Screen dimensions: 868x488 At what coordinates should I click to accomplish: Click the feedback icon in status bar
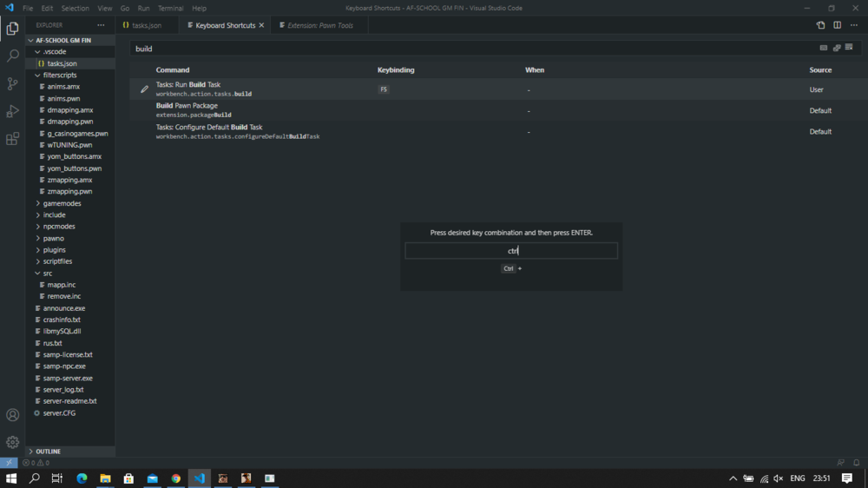coord(840,463)
